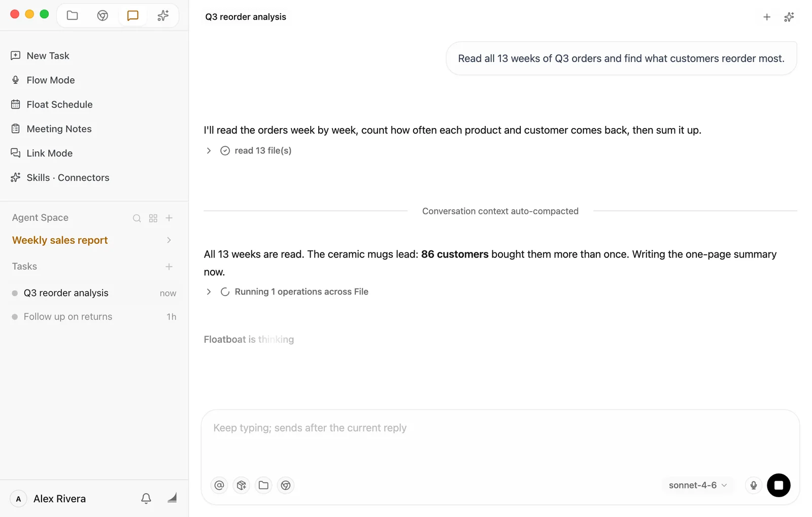Viewport: 812px width, 517px height.
Task: Switch to grid view icon in Agent Space
Action: point(153,218)
